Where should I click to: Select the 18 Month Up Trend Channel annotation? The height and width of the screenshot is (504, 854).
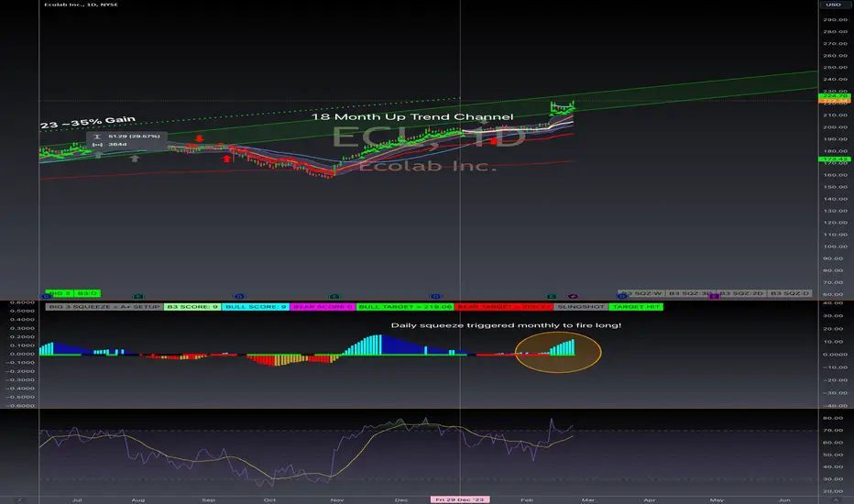tap(412, 116)
